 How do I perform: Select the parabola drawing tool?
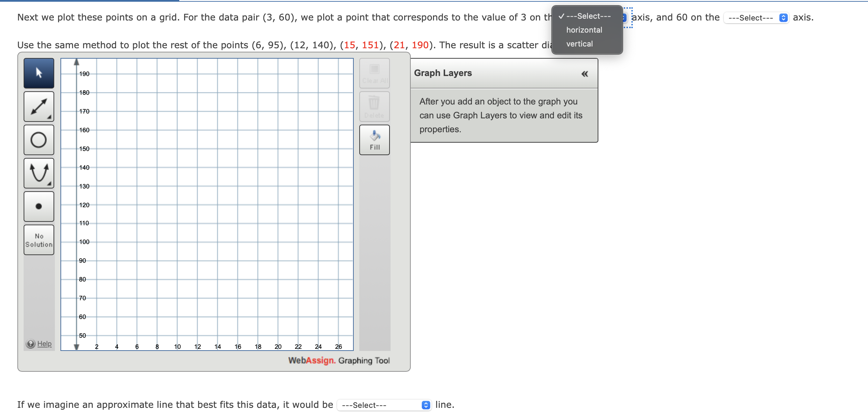pos(39,173)
